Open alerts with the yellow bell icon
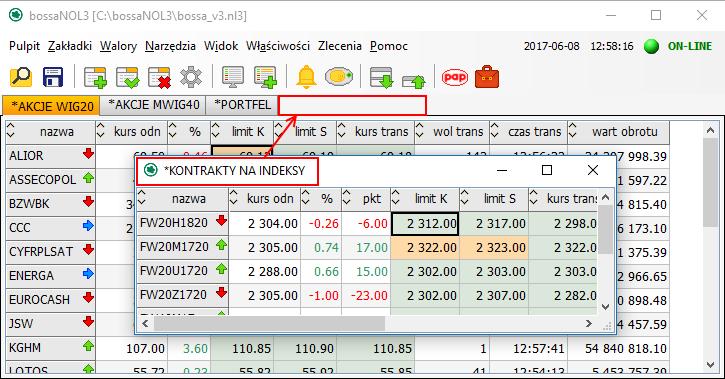 (x=306, y=77)
